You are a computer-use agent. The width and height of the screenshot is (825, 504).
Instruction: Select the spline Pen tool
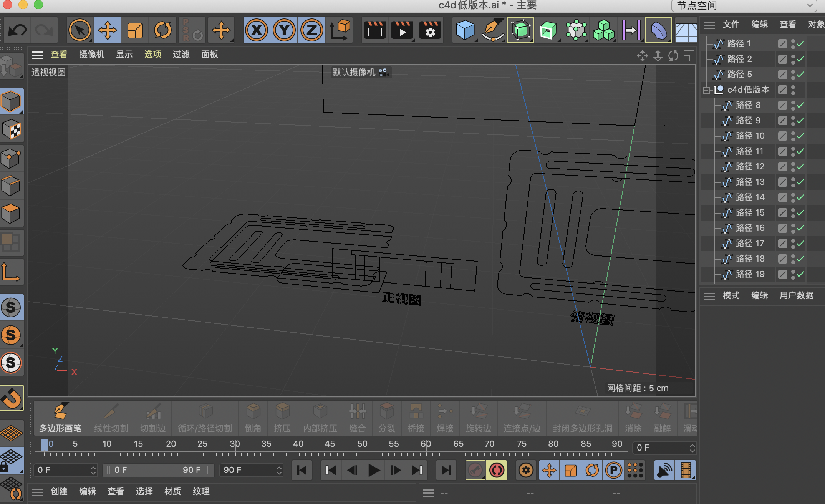(492, 30)
